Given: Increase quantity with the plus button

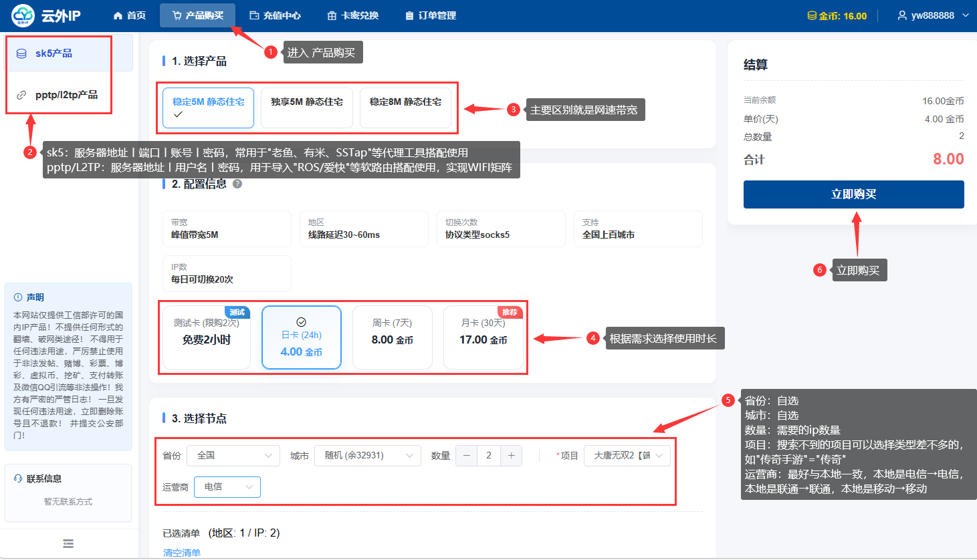Looking at the screenshot, I should click(x=511, y=456).
